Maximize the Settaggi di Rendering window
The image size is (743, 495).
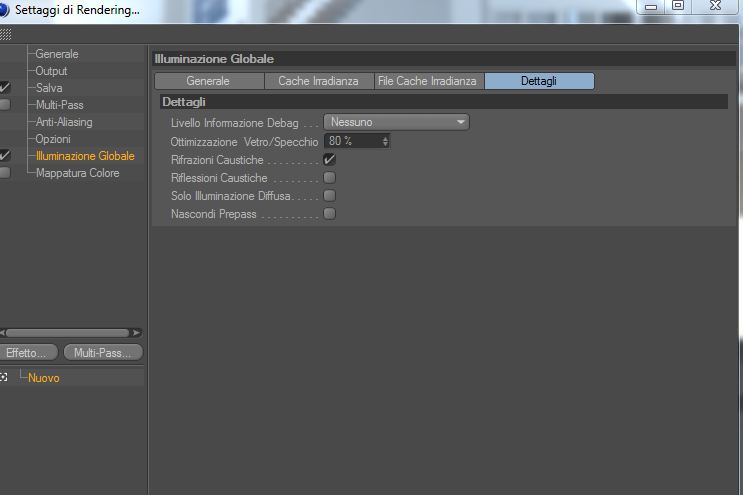tap(678, 6)
